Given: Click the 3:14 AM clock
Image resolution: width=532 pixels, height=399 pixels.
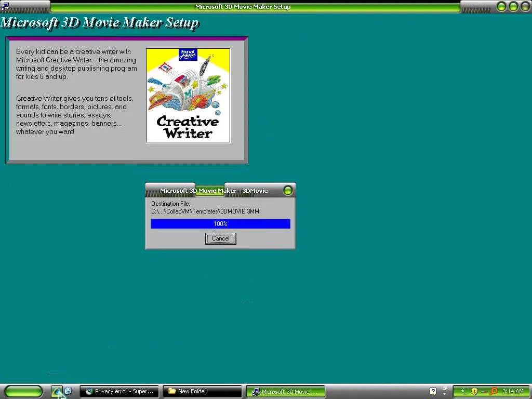Looking at the screenshot, I should tap(513, 391).
